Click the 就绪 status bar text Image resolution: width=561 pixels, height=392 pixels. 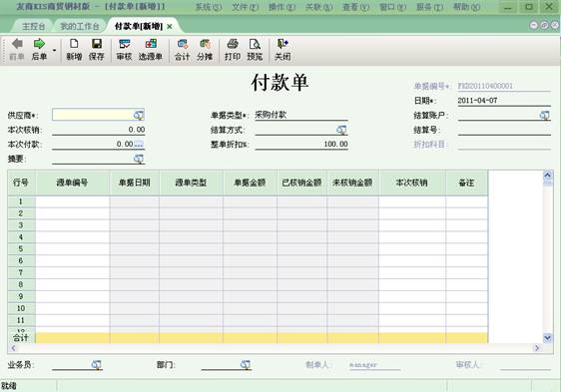pyautogui.click(x=9, y=386)
